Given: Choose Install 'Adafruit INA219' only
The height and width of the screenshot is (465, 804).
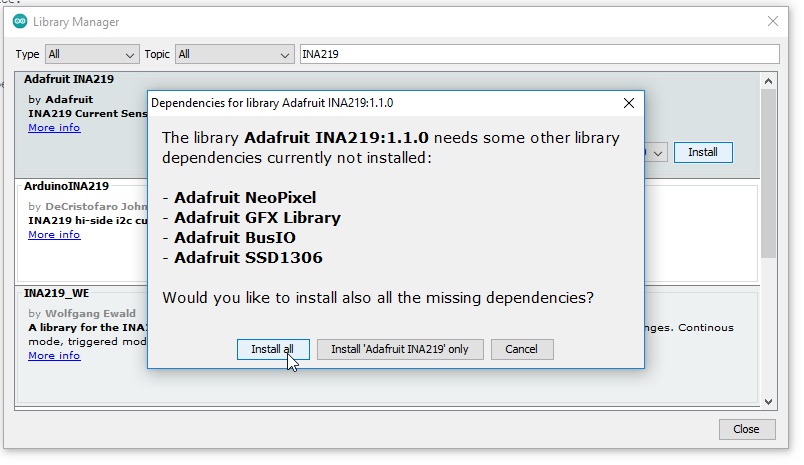Looking at the screenshot, I should click(400, 349).
